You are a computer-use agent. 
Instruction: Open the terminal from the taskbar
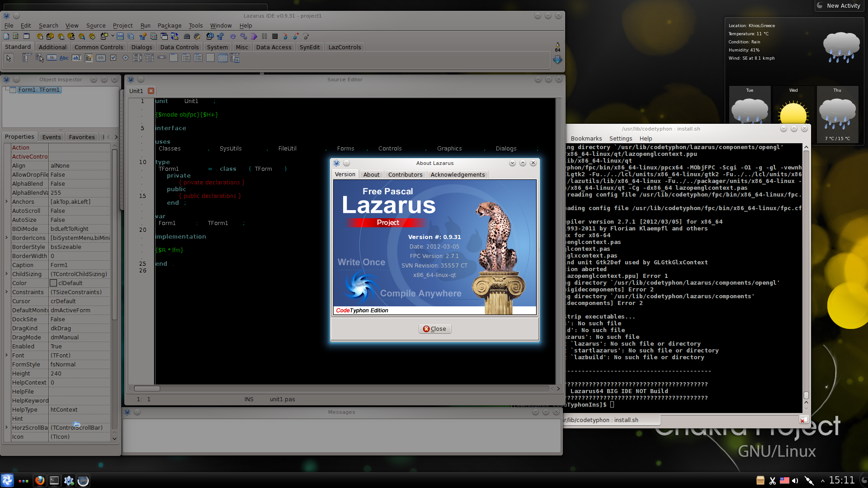click(54, 480)
